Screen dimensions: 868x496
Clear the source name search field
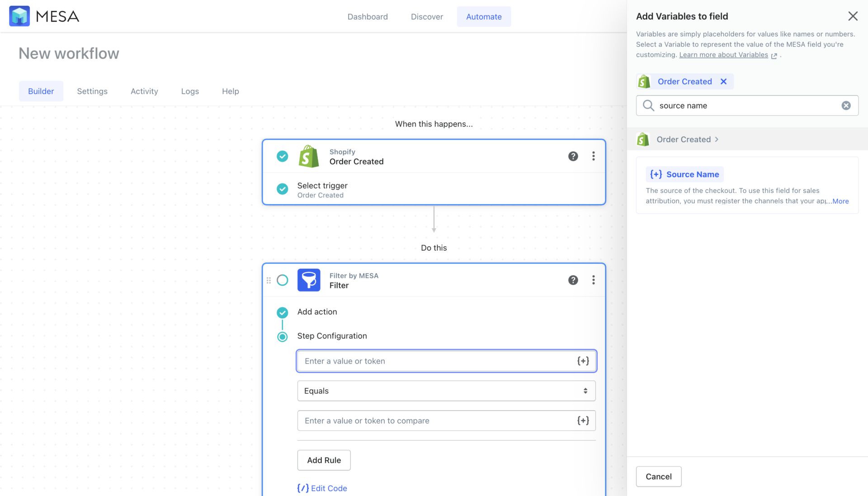tap(846, 105)
